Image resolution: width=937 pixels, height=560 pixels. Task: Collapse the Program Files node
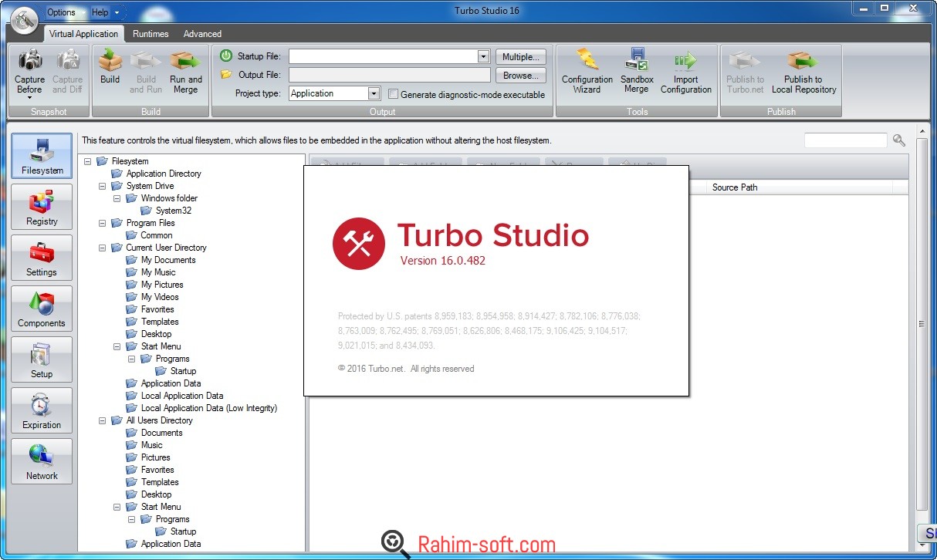pos(103,223)
